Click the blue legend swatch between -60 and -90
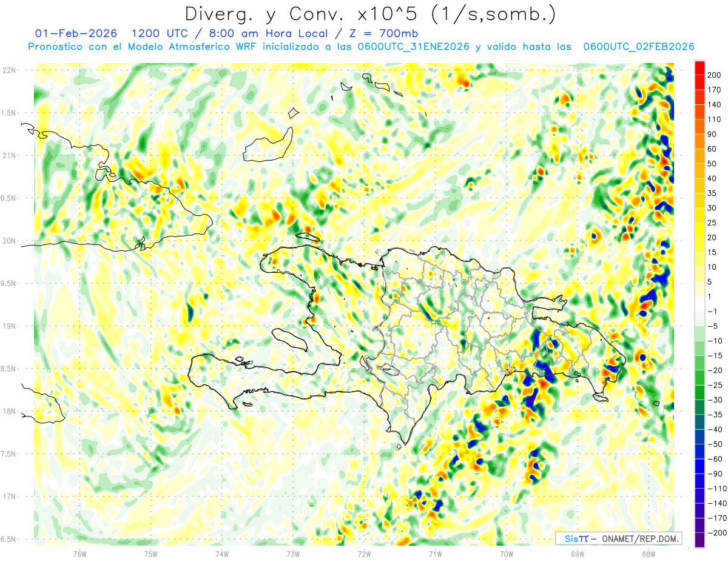728x562 pixels. 699,467
